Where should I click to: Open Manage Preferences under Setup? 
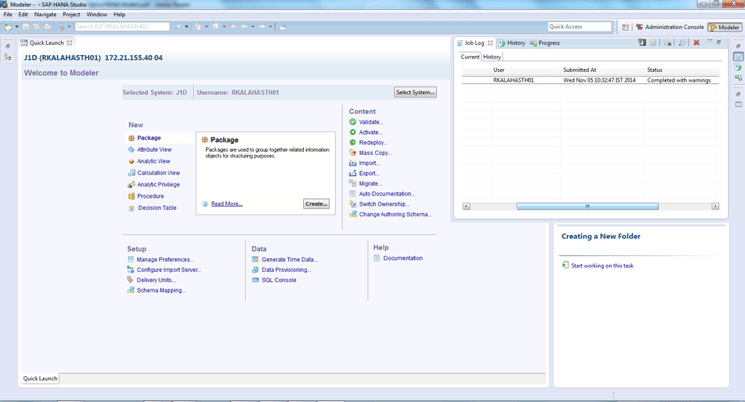click(x=165, y=259)
